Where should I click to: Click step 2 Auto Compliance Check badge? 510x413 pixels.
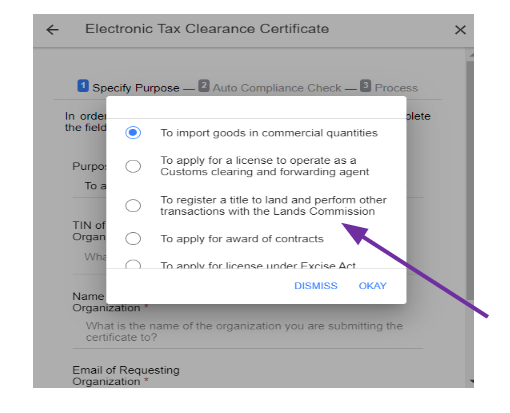click(x=204, y=86)
